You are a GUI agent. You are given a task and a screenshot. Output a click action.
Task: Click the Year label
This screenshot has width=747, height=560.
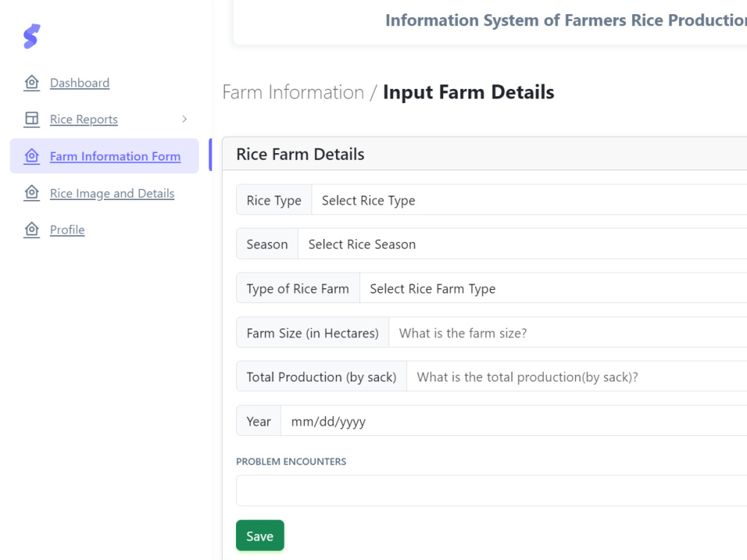pyautogui.click(x=258, y=421)
